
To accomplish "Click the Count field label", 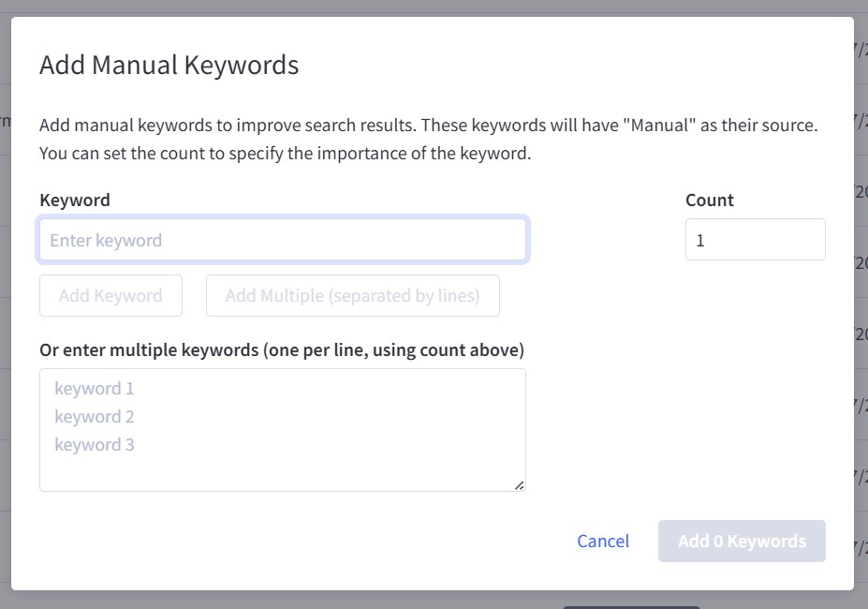I will pos(710,201).
